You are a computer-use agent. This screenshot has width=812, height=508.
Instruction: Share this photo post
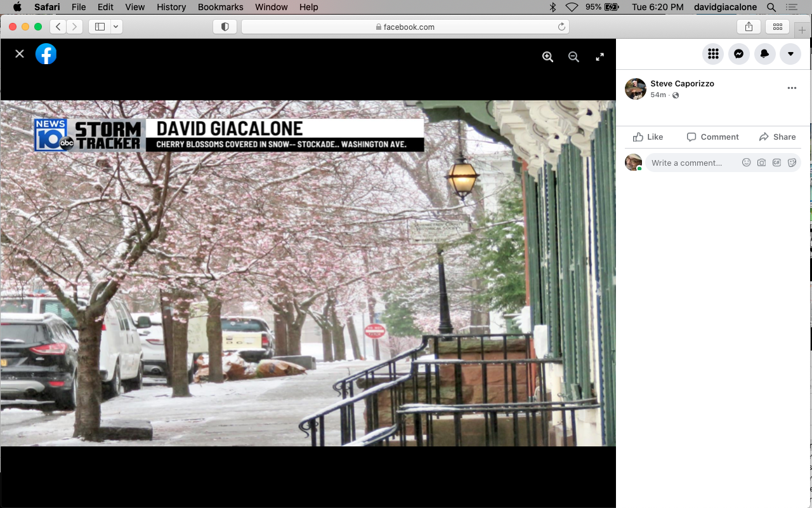777,137
